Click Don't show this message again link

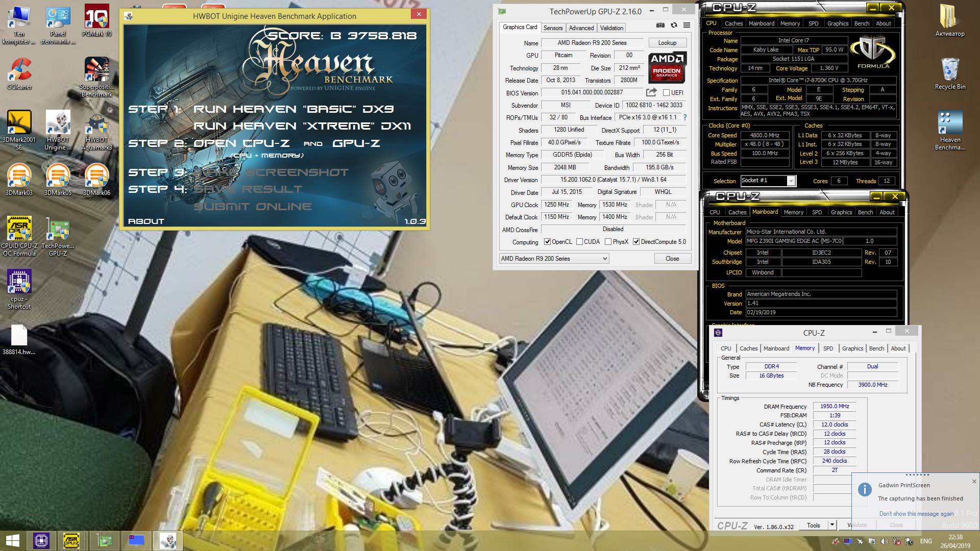click(916, 514)
